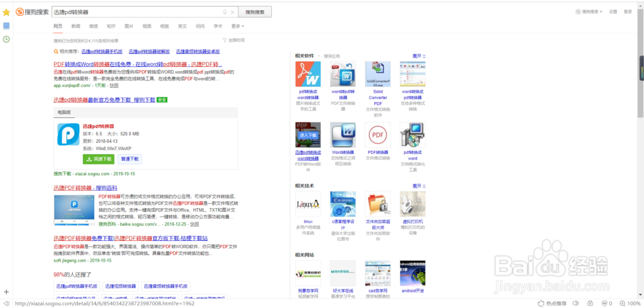Open the c语言程序设计 book cover
The height and width of the screenshot is (308, 644).
343,204
